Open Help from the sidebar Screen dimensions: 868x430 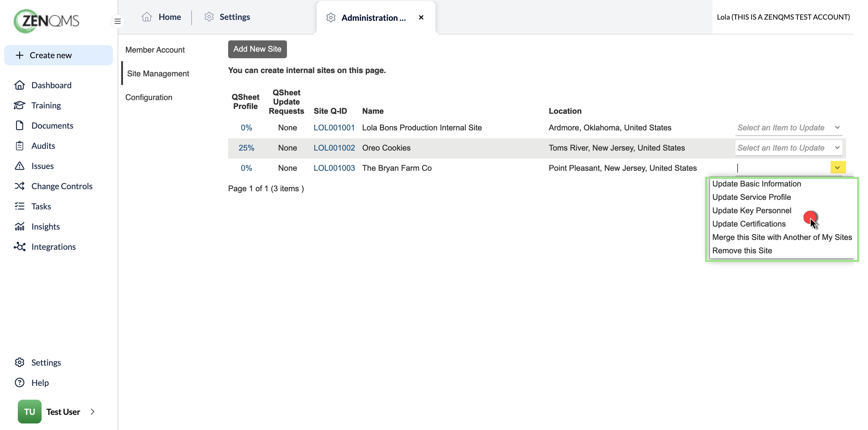[x=40, y=382]
